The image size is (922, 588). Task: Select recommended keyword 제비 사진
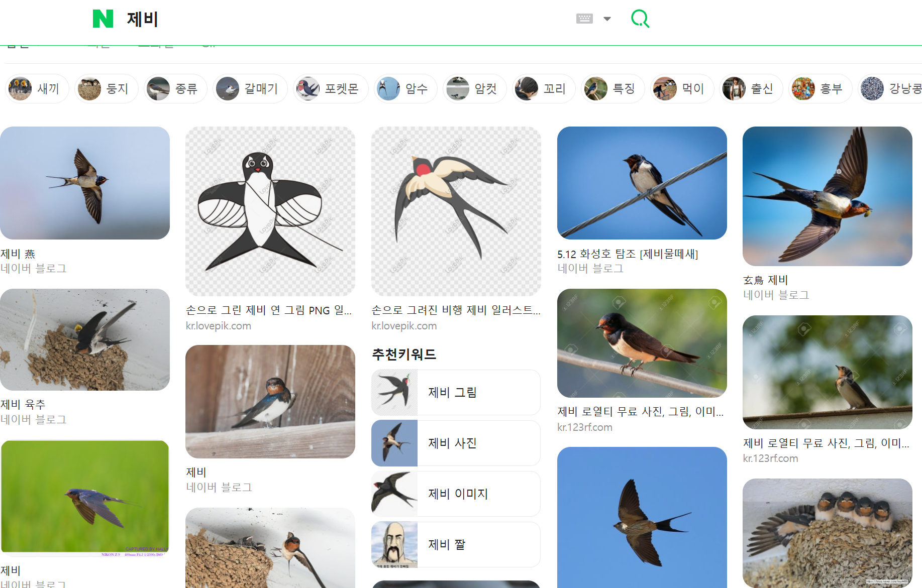click(x=456, y=443)
